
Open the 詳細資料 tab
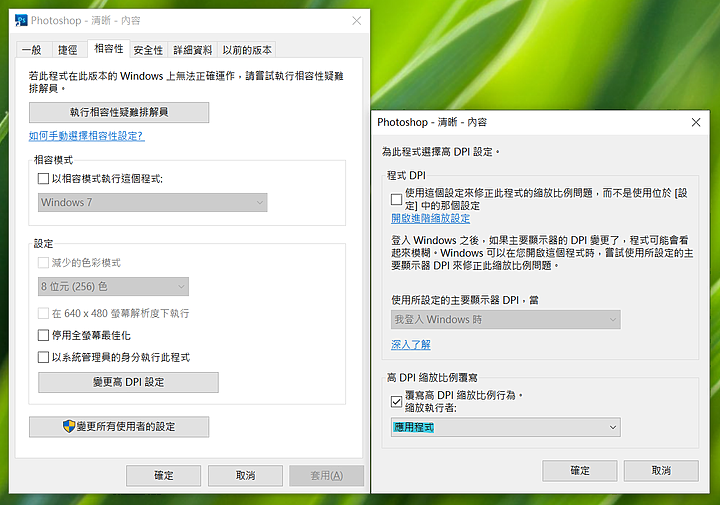(192, 50)
